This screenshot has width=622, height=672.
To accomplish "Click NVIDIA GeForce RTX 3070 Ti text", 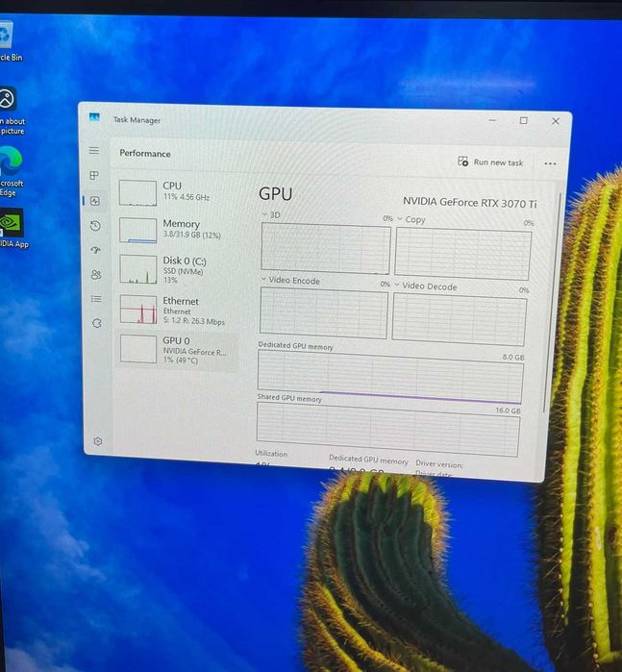I will [x=470, y=202].
